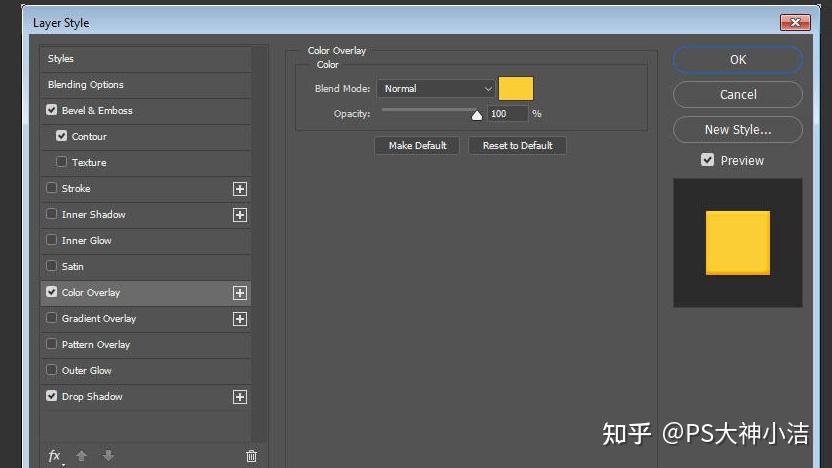The height and width of the screenshot is (468, 832).
Task: Move effect up with up arrow icon
Action: coord(81,456)
